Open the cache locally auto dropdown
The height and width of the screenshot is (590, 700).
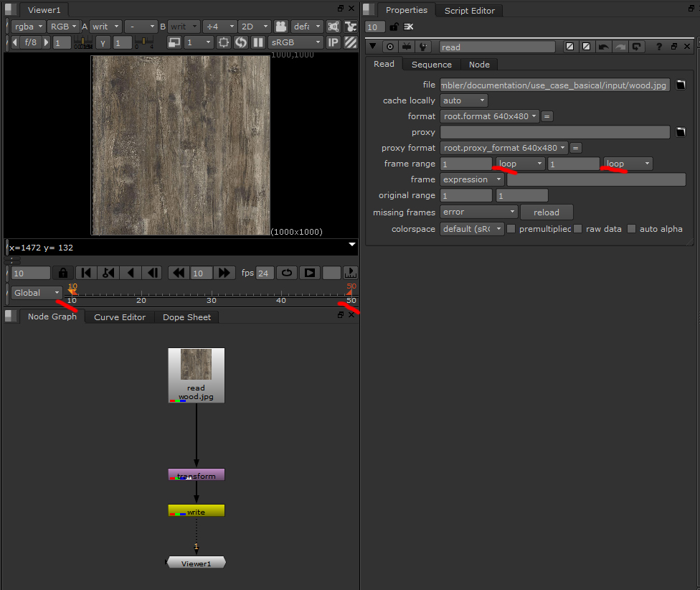[x=463, y=100]
